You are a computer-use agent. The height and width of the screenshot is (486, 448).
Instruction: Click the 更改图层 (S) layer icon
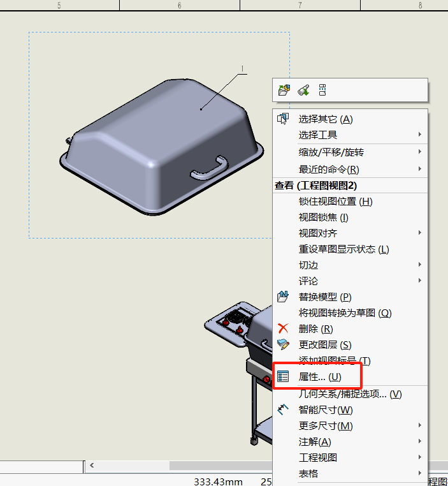[283, 344]
